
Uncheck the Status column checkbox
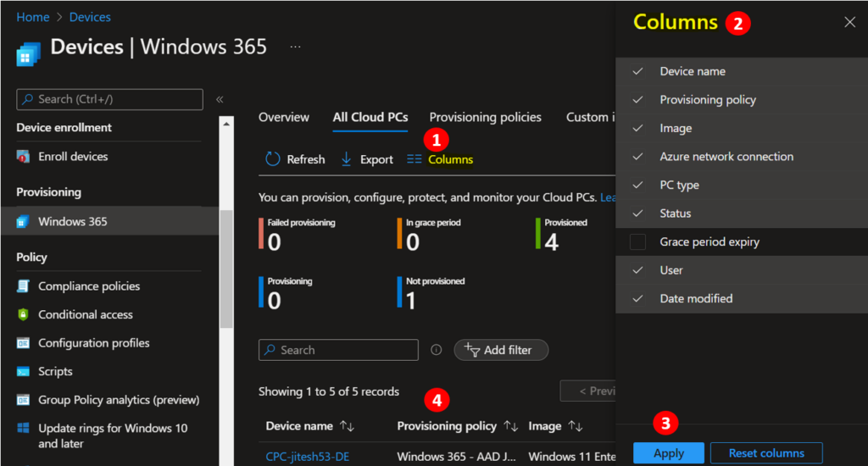point(637,213)
